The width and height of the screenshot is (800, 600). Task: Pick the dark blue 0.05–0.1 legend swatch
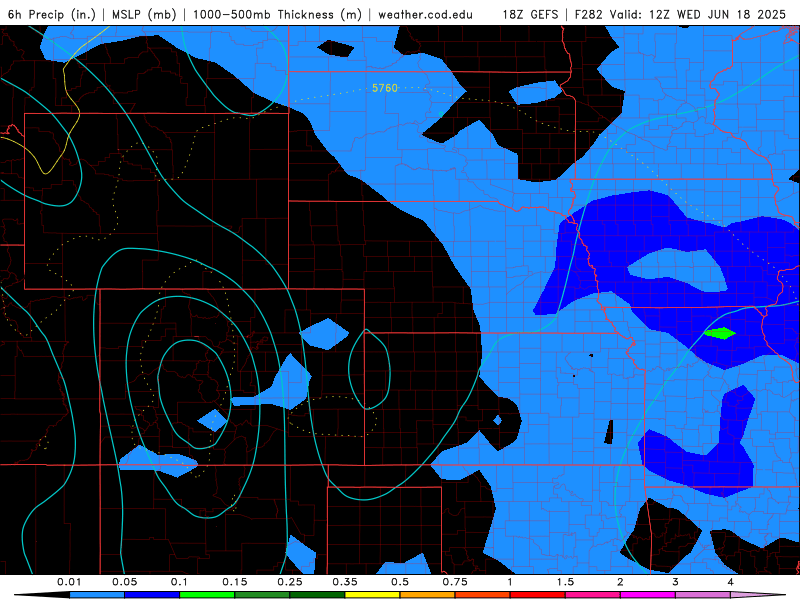152,595
